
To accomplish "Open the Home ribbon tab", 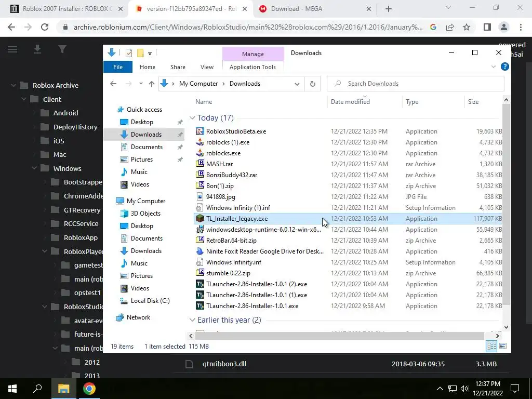I will pyautogui.click(x=147, y=67).
